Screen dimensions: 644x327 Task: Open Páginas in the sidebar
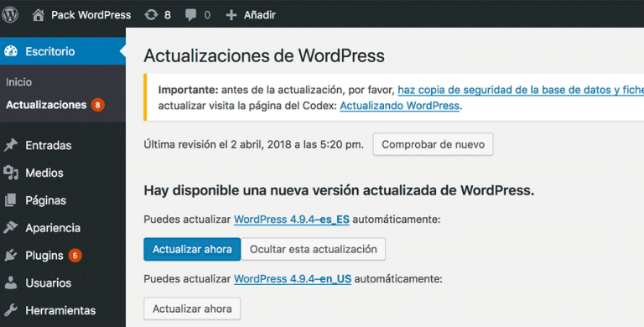(x=45, y=200)
